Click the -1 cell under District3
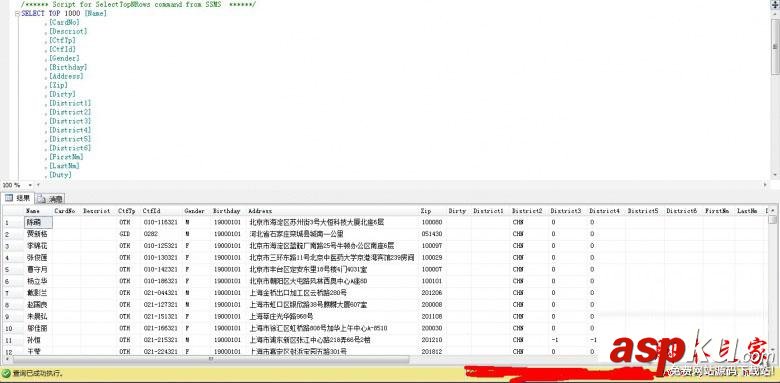Screen dimensions: 780x383 556,340
